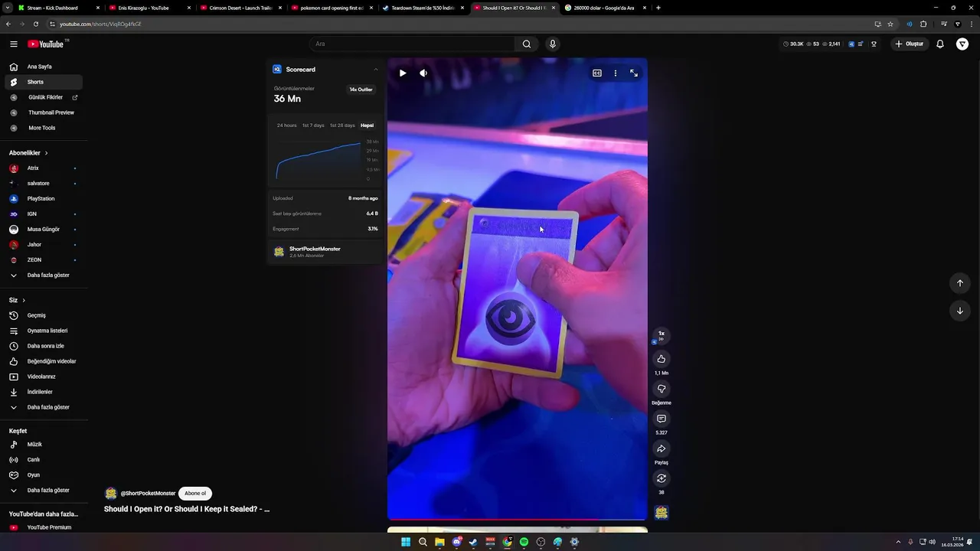Dislike the Short with thumbs down
The height and width of the screenshot is (551, 980).
point(661,389)
